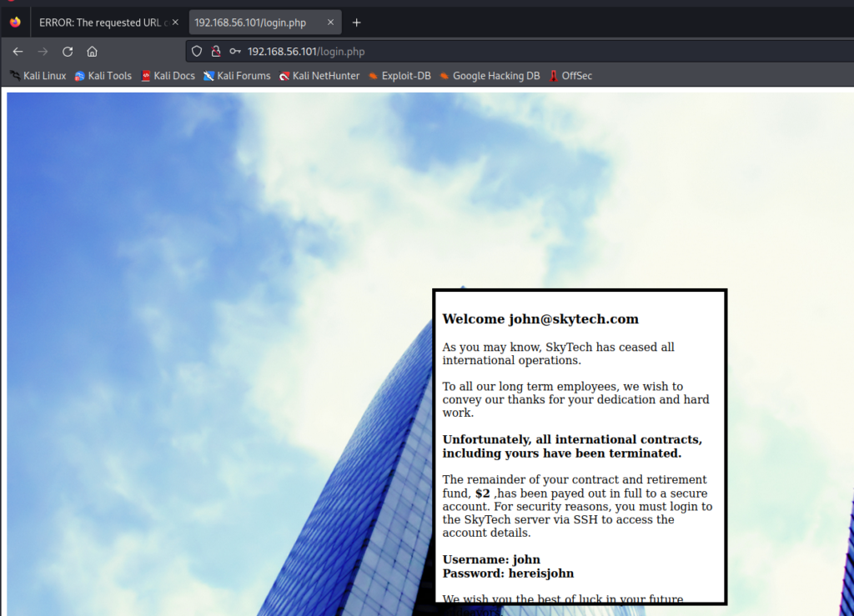Select the 192.168.56.101/login.php tab
This screenshot has width=854, height=616.
[264, 23]
